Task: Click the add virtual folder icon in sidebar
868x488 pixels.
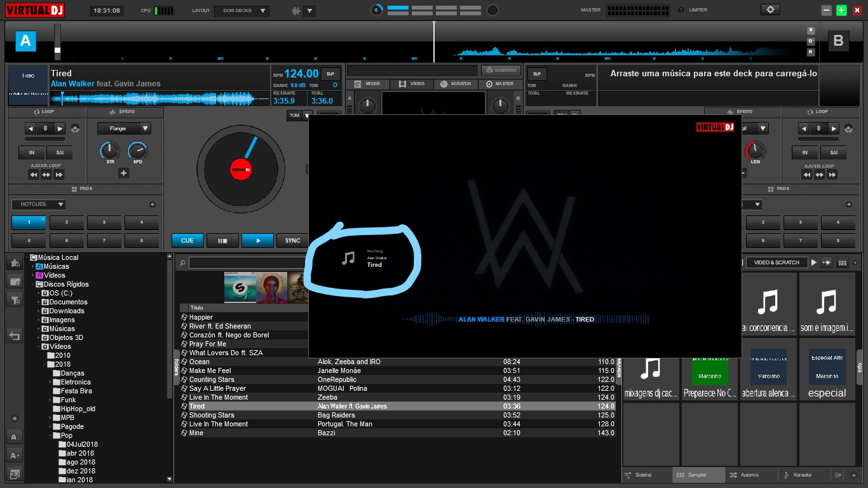Action: (x=15, y=281)
